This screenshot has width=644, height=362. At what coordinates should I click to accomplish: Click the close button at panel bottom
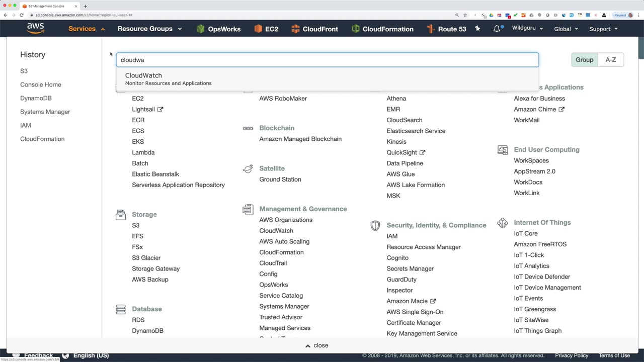click(317, 345)
